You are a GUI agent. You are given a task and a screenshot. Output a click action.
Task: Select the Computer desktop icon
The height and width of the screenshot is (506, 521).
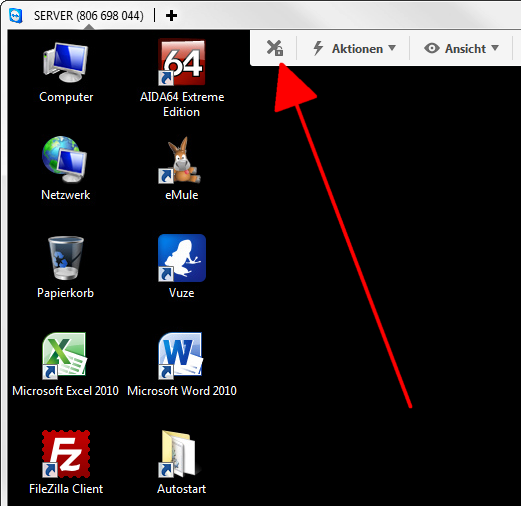(66, 62)
